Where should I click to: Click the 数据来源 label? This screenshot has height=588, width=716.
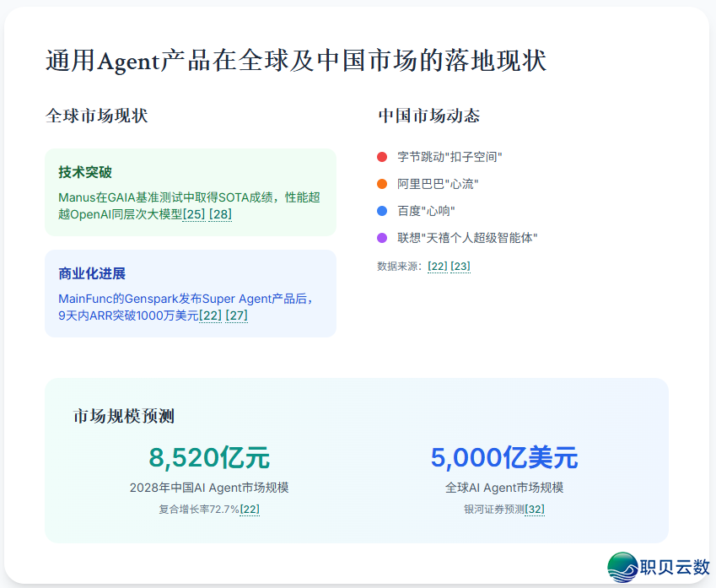click(400, 267)
